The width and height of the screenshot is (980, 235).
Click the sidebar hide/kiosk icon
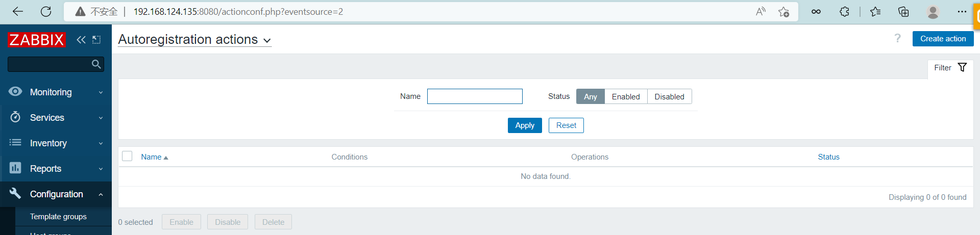point(96,40)
